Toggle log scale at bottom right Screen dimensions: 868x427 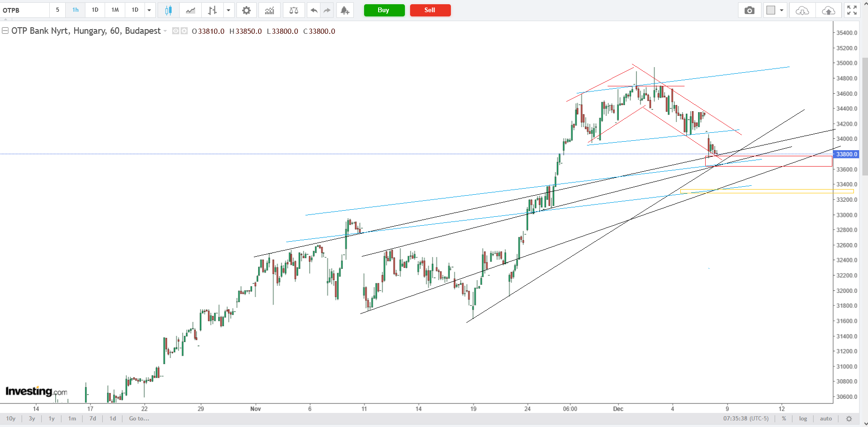(803, 419)
